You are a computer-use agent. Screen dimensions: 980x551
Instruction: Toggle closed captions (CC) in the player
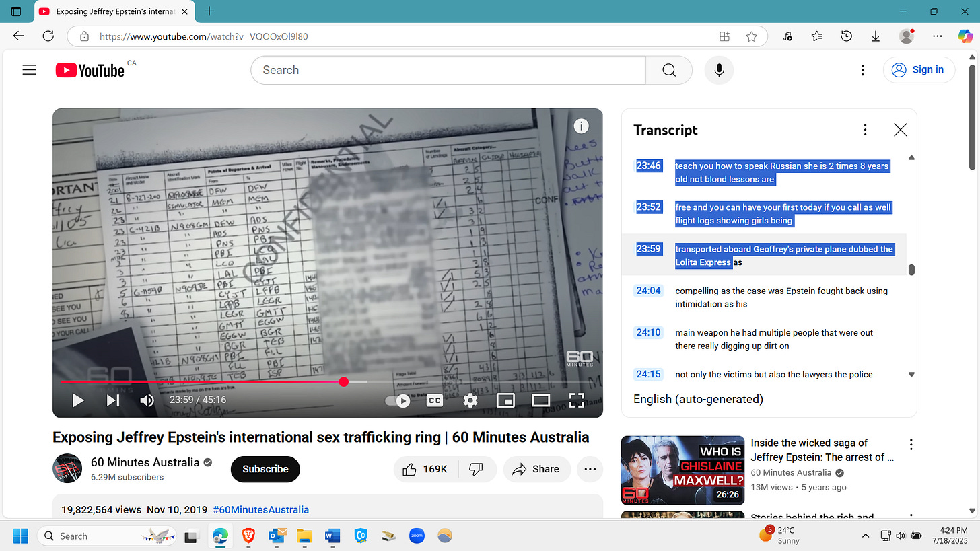(435, 400)
